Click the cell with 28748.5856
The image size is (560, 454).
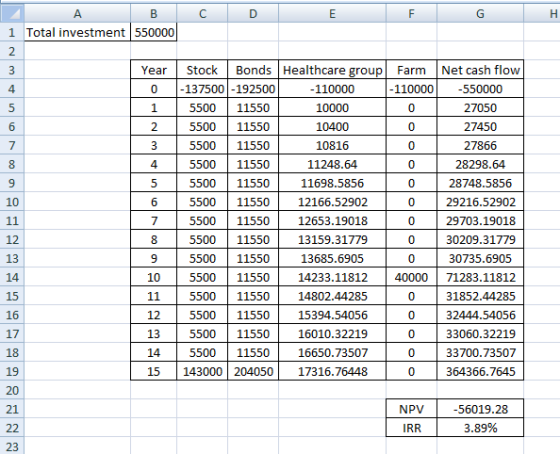[x=480, y=183]
